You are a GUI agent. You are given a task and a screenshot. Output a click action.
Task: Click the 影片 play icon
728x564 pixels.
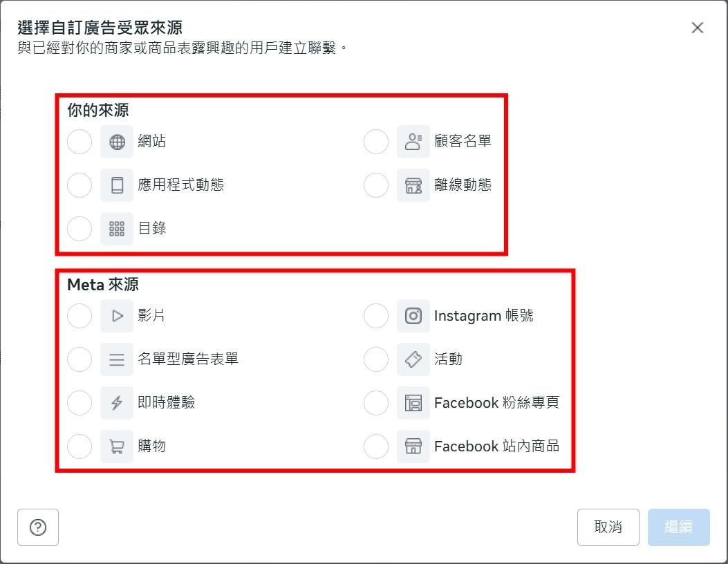tap(117, 316)
